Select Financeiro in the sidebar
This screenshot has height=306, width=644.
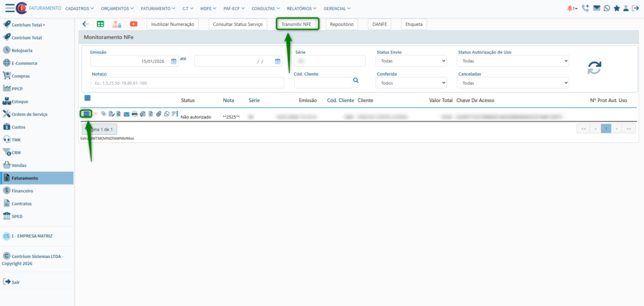point(22,190)
